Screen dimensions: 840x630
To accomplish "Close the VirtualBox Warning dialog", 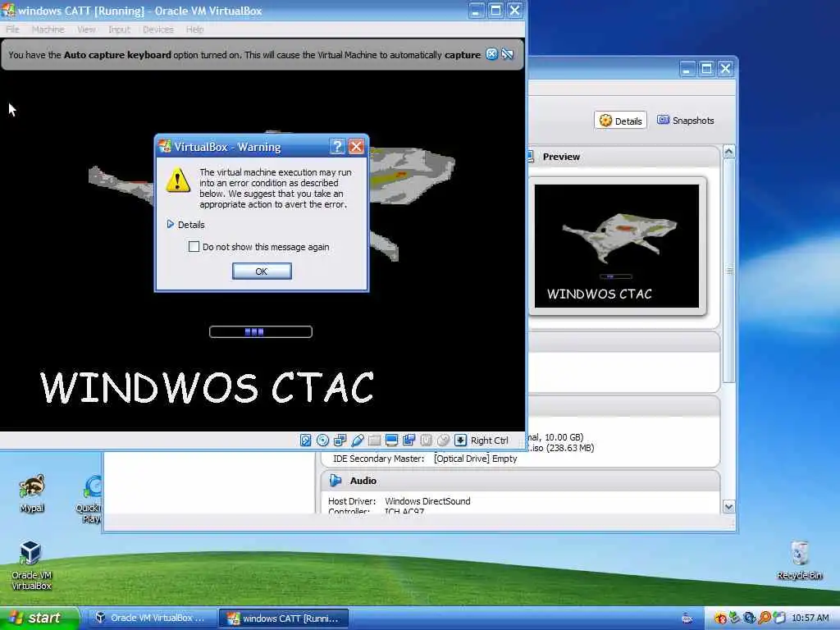I will [356, 147].
